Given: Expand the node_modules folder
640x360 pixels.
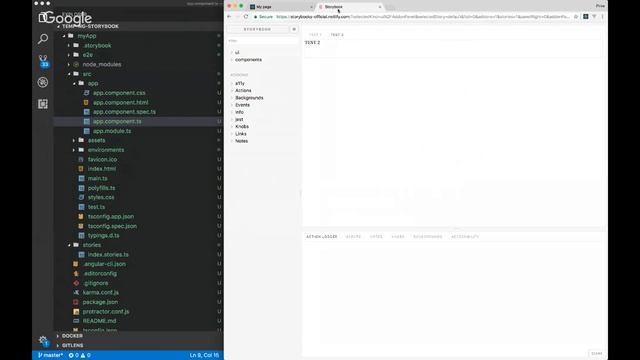Looking at the screenshot, I should click(69, 64).
